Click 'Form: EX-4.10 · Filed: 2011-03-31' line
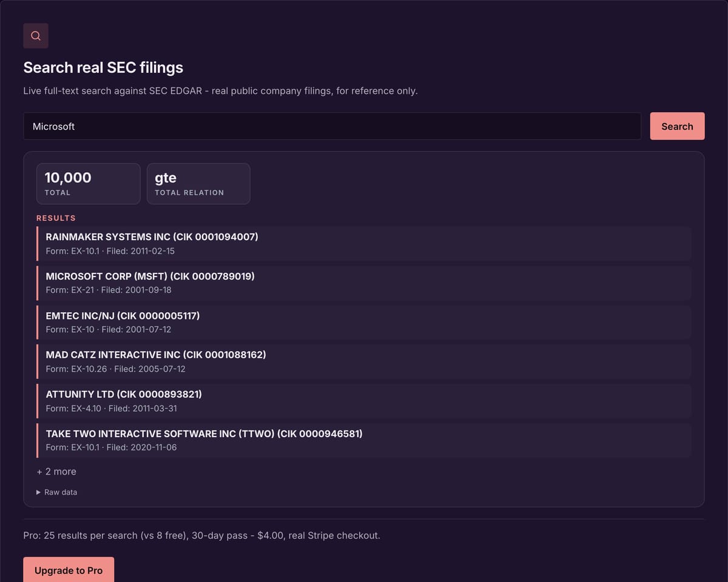 pos(112,409)
